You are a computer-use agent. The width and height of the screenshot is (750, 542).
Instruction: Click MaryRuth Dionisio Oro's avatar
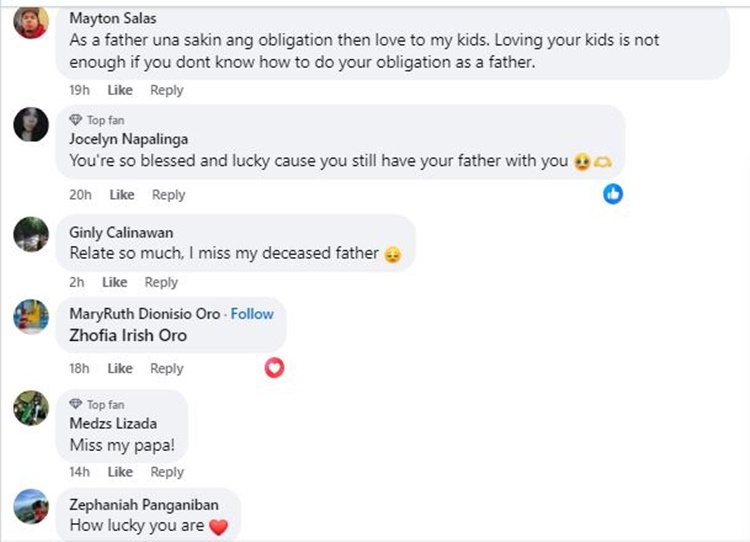(31, 316)
